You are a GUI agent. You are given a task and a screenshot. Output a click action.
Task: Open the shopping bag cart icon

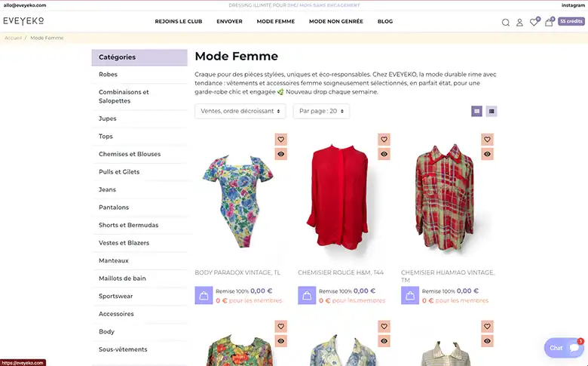549,22
